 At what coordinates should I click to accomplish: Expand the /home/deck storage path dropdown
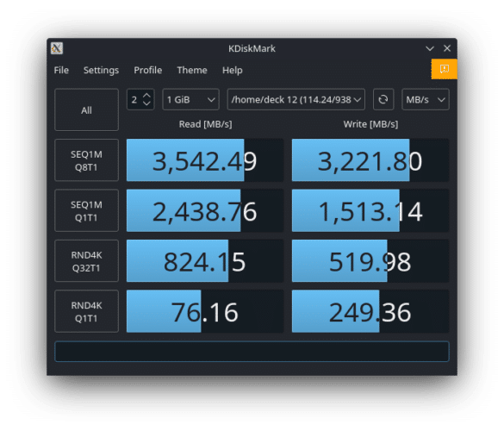pyautogui.click(x=296, y=99)
